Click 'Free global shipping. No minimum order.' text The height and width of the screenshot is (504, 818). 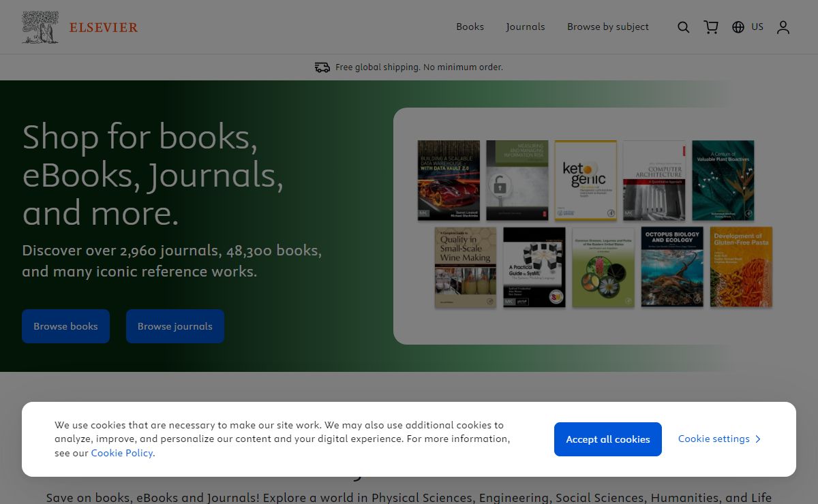[x=419, y=67]
